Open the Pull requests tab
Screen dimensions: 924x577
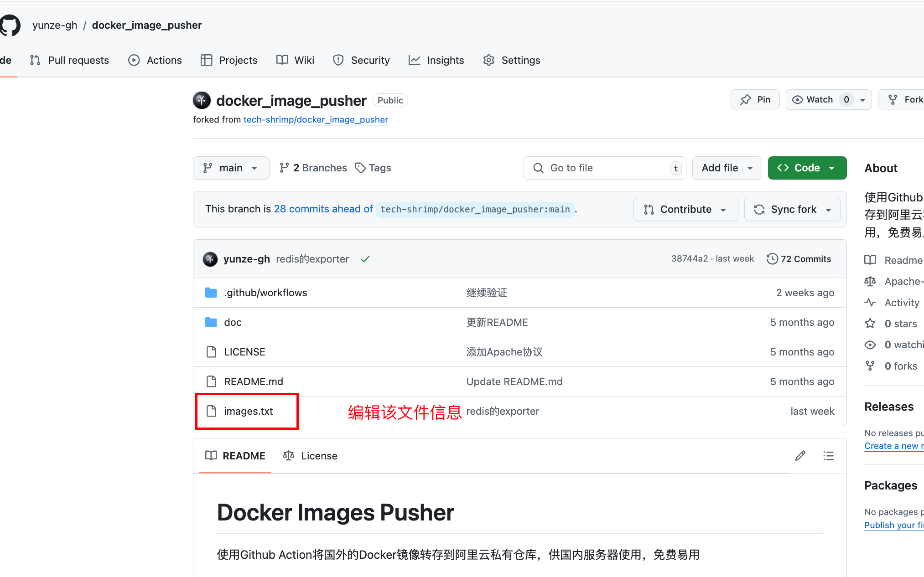pos(69,60)
